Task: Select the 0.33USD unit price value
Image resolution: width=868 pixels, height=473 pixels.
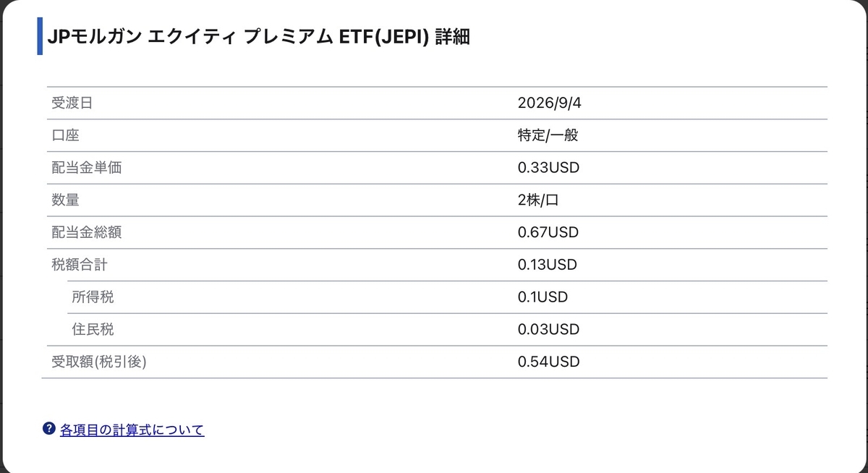Action: point(549,168)
